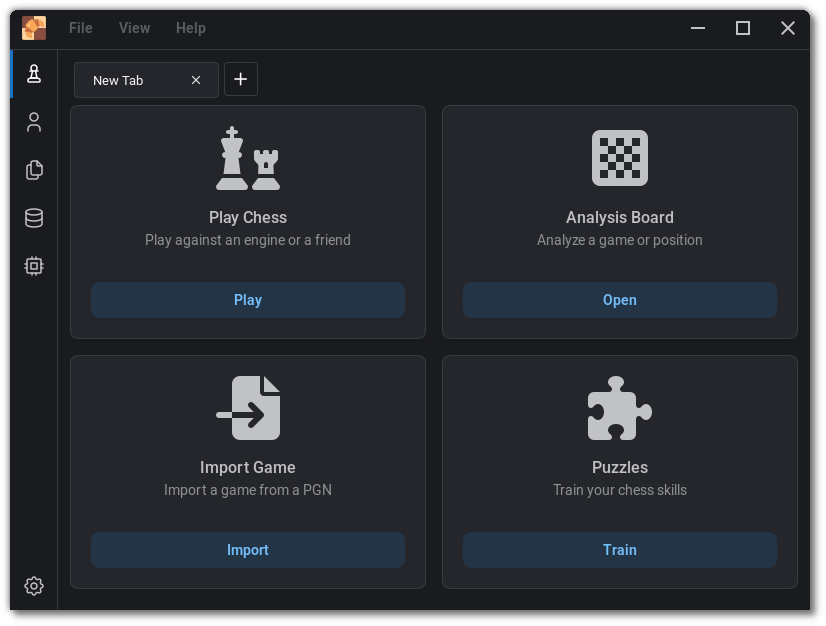The height and width of the screenshot is (626, 826).
Task: Click the king and rook Play Chess icon
Action: [x=248, y=158]
